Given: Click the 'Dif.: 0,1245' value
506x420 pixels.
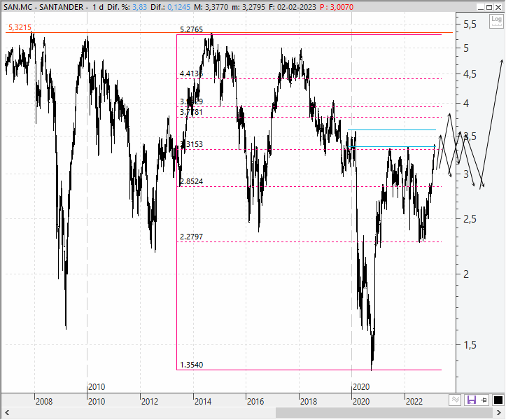Looking at the screenshot, I should (170, 7).
